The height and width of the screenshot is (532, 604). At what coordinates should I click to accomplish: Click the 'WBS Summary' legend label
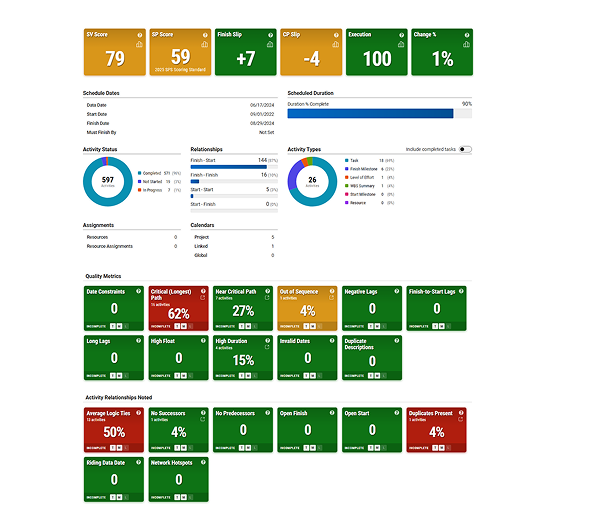(x=362, y=186)
